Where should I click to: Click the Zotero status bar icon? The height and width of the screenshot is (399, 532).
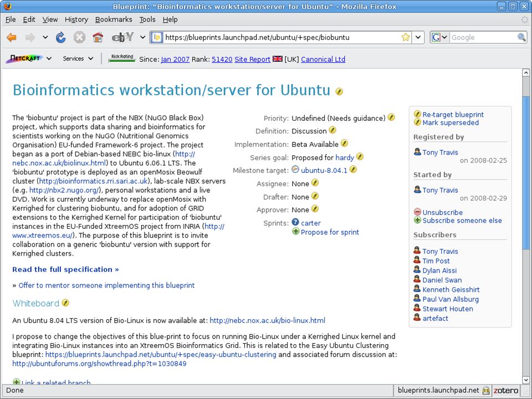tap(506, 391)
